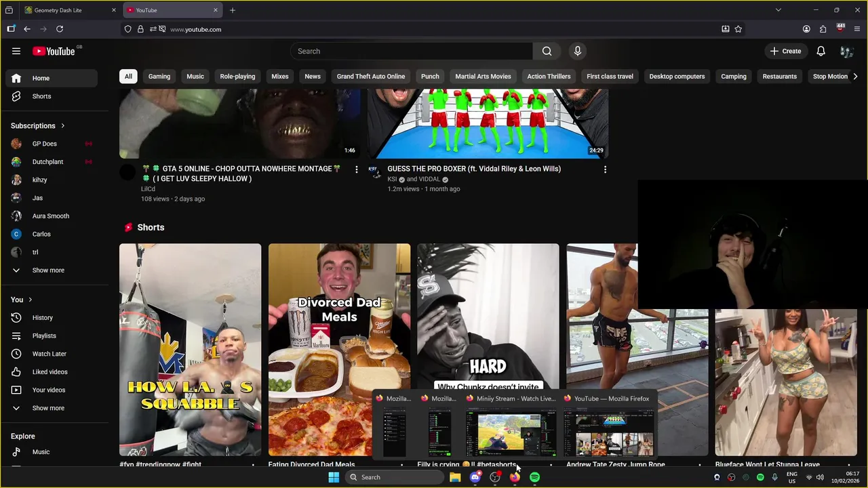Reload the page in Firefox
The image size is (868, 488).
pos(60,29)
